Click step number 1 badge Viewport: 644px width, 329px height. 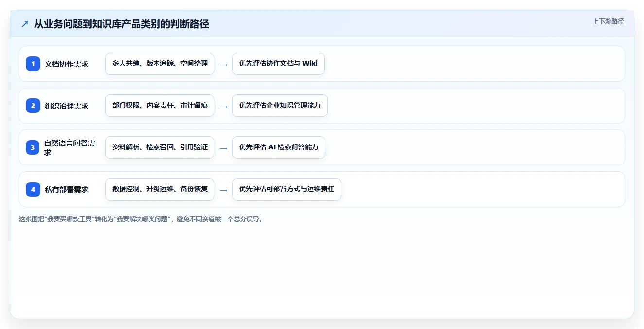pos(33,64)
